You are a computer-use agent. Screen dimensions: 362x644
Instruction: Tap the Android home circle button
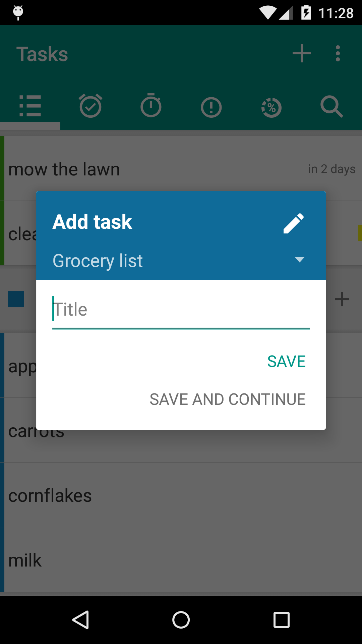coord(181,620)
